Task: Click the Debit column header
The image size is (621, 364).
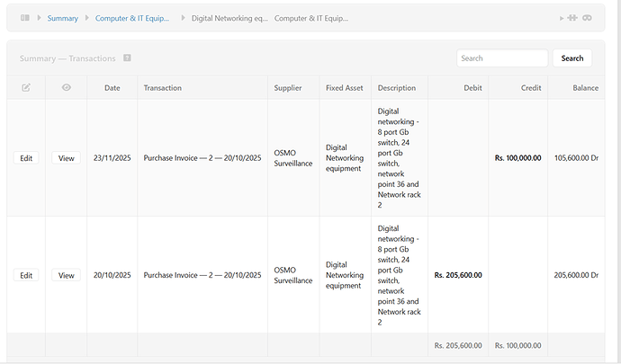Action: tap(472, 88)
